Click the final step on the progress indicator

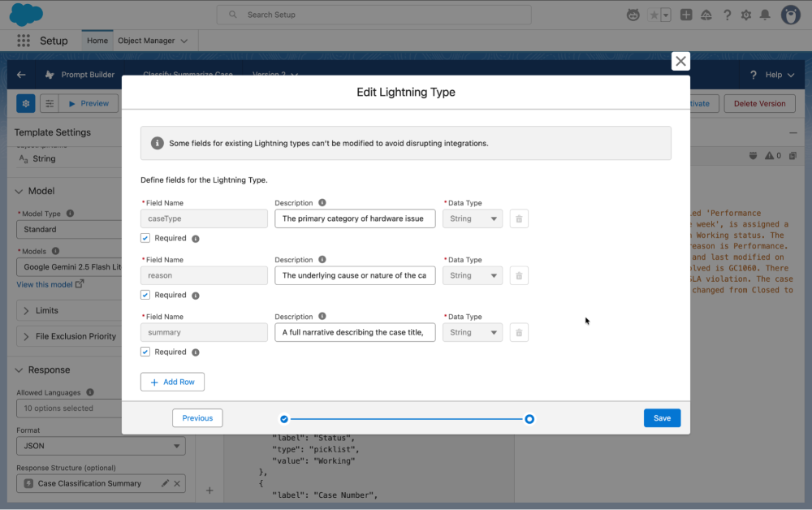(x=529, y=419)
